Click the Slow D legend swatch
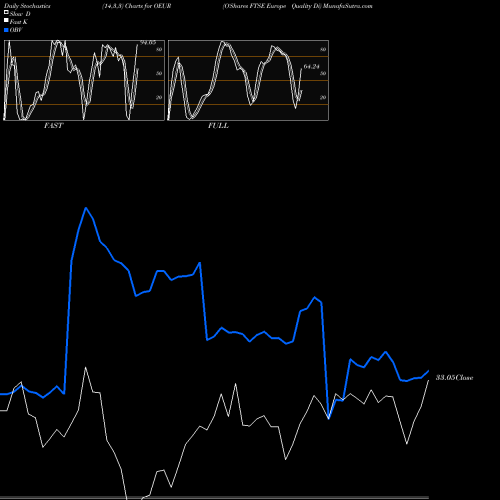This screenshot has width=500, height=500. click(x=6, y=13)
